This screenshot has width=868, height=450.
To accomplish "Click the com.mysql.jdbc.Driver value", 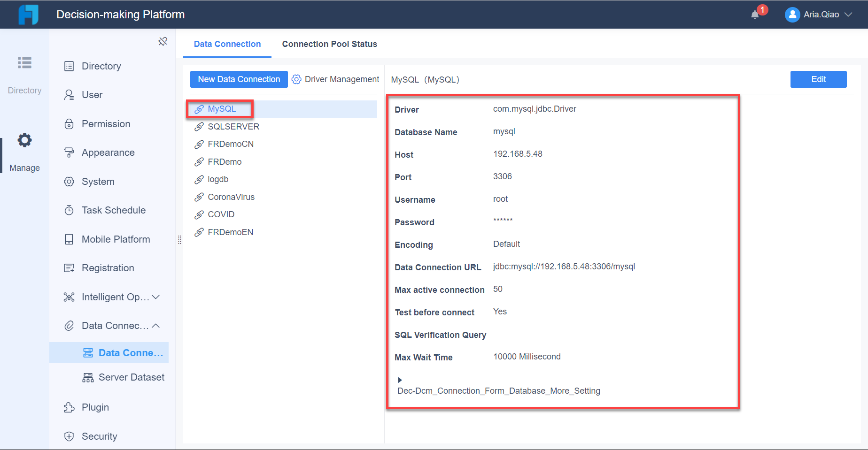I will point(535,109).
